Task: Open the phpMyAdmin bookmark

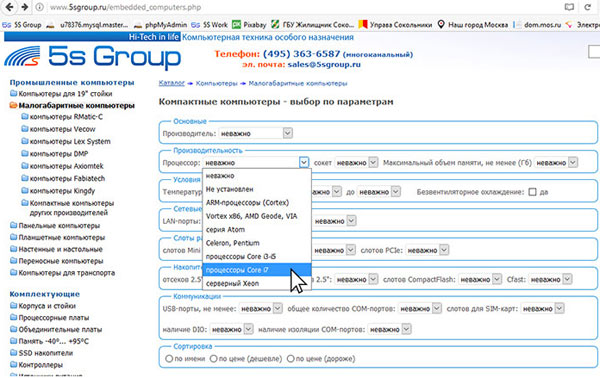Action: 161,25
